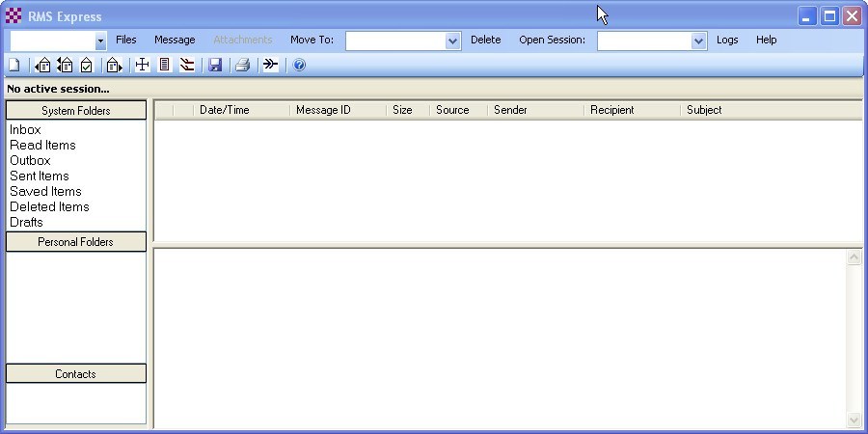Click the Reply icon in the toolbar
The height and width of the screenshot is (434, 868).
42,66
